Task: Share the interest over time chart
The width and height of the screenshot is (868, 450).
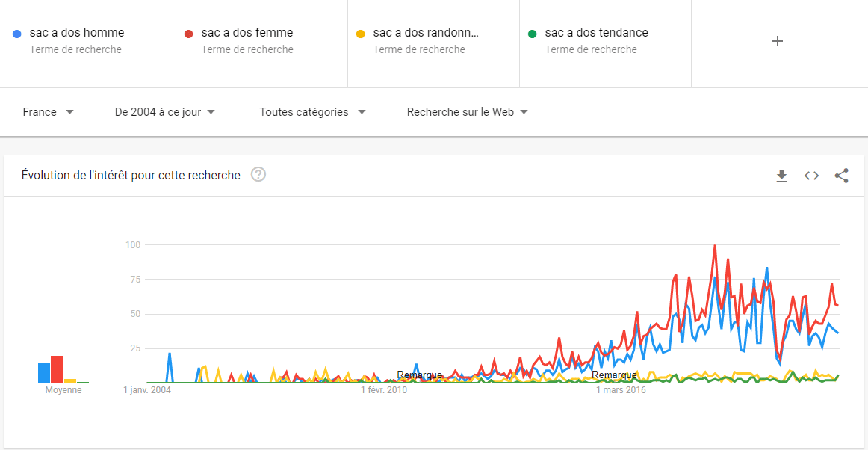Action: coord(841,176)
